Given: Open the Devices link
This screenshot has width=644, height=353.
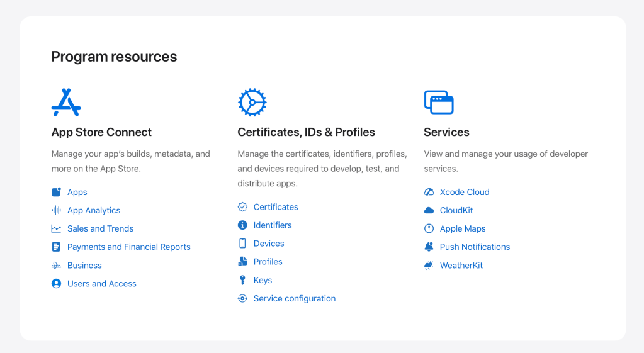Looking at the screenshot, I should tap(269, 244).
